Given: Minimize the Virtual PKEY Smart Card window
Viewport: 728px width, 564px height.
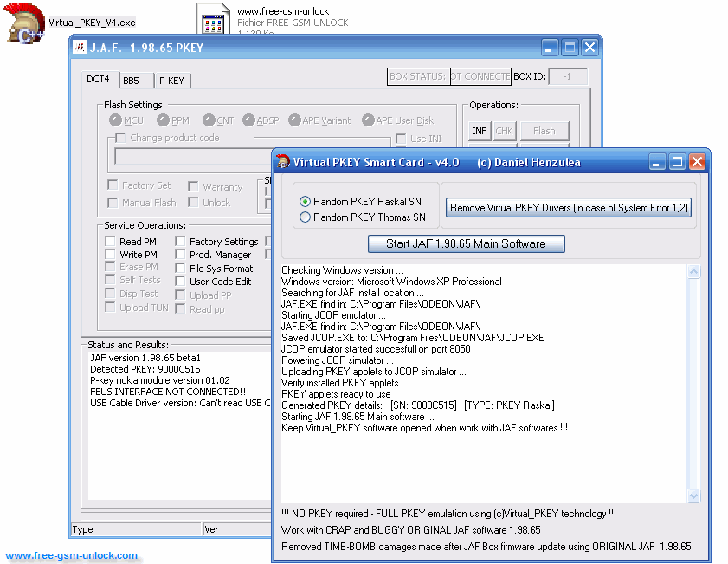Looking at the screenshot, I should point(657,162).
